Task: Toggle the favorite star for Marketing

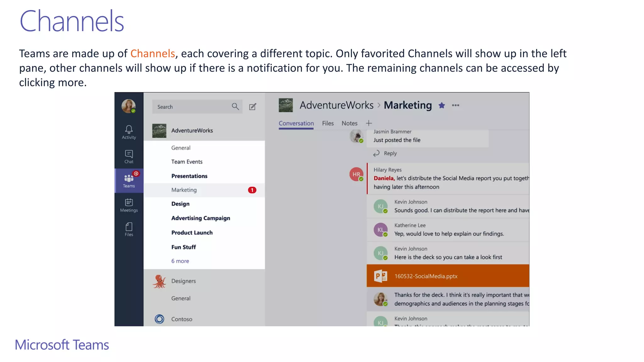Action: (442, 105)
